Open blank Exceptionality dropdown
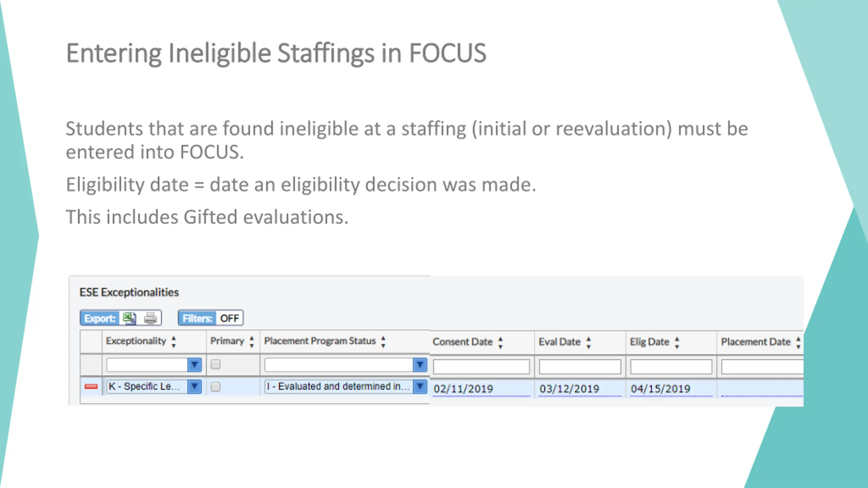The height and width of the screenshot is (488, 868). 154,365
